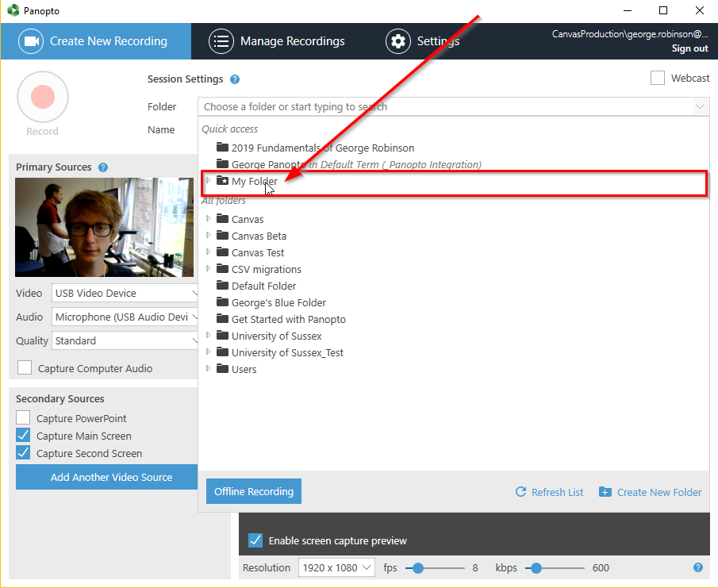
Task: Click Add Another Video Source button
Action: coord(106,477)
